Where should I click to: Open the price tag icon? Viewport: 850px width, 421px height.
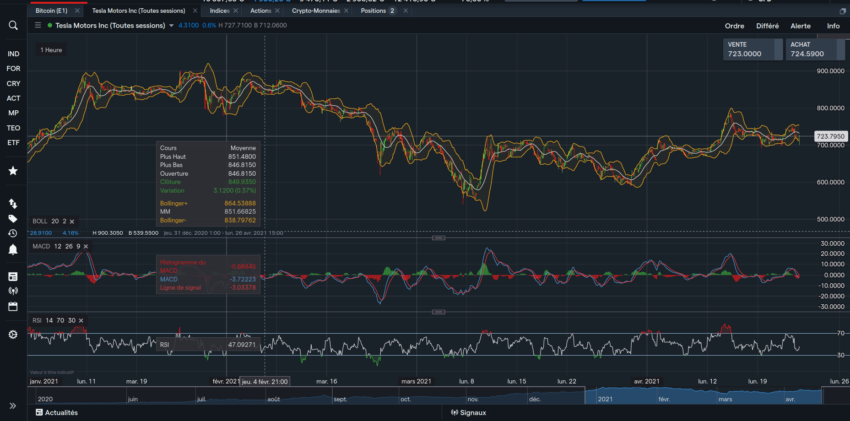(x=13, y=217)
